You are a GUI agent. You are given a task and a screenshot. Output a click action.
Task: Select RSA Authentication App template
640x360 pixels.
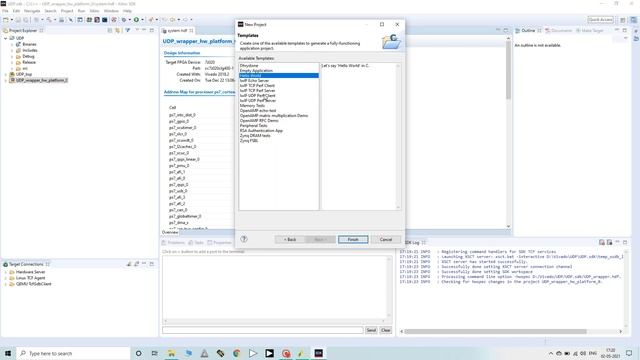[279, 131]
